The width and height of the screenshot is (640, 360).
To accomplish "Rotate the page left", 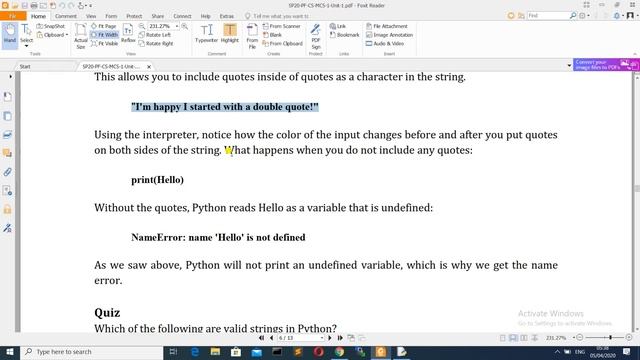I will 155,35.
